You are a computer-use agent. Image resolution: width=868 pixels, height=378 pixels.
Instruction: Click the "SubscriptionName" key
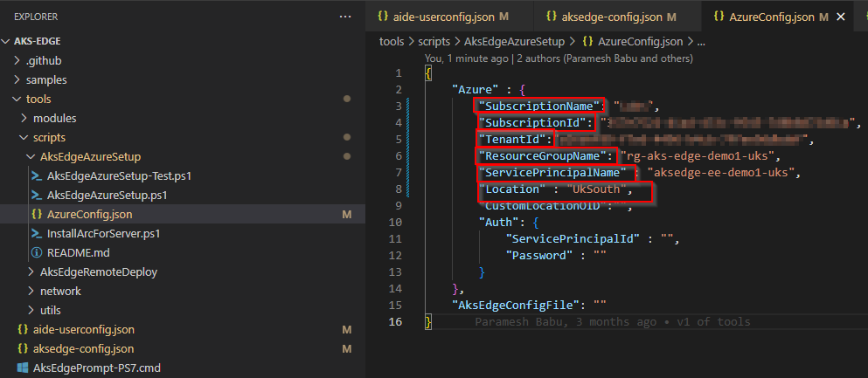pos(539,106)
